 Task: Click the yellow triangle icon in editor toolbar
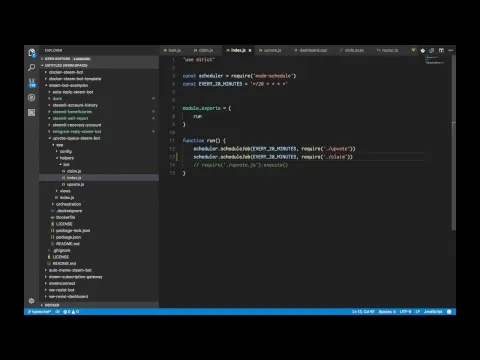413,50
